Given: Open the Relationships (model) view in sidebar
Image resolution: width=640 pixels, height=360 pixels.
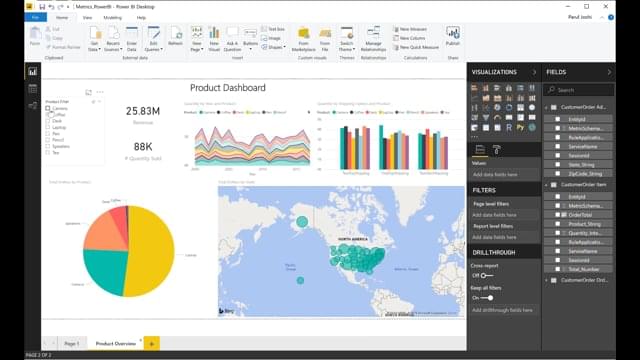Looking at the screenshot, I should pyautogui.click(x=33, y=106).
